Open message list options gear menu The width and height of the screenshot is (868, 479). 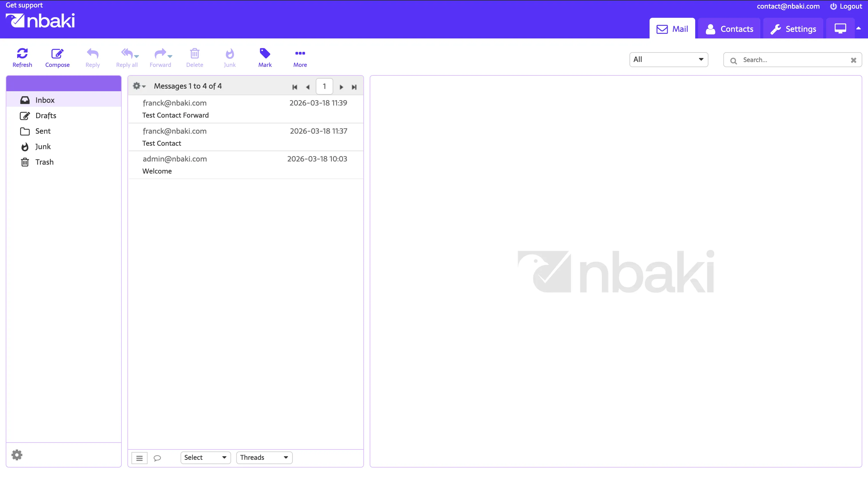(139, 86)
